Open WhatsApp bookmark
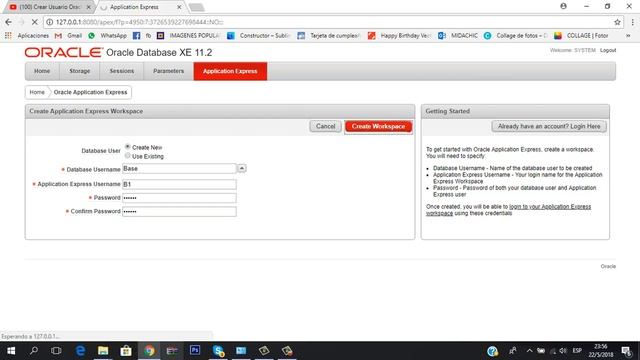 tap(107, 36)
